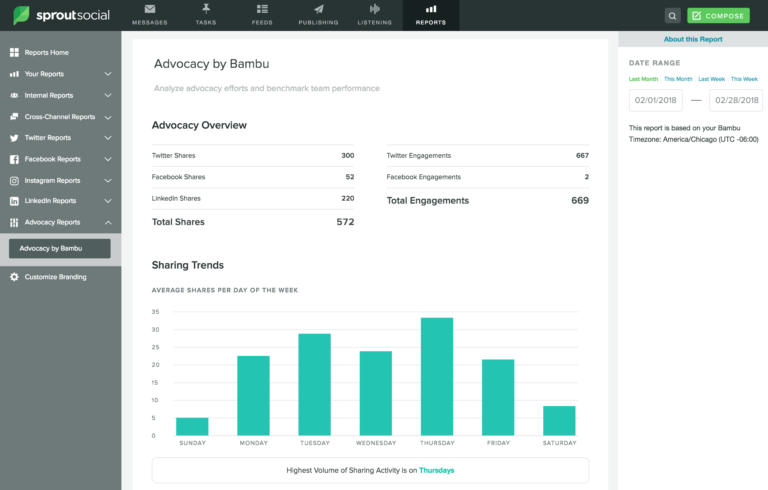Click the Twitter Engagements value 667
The image size is (768, 490).
582,155
